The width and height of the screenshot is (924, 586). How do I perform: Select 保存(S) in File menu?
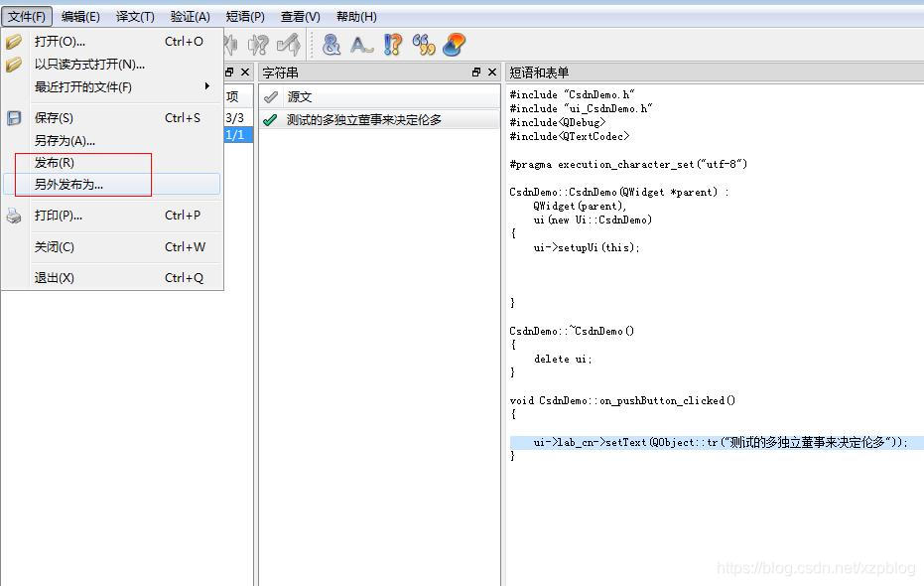point(112,118)
